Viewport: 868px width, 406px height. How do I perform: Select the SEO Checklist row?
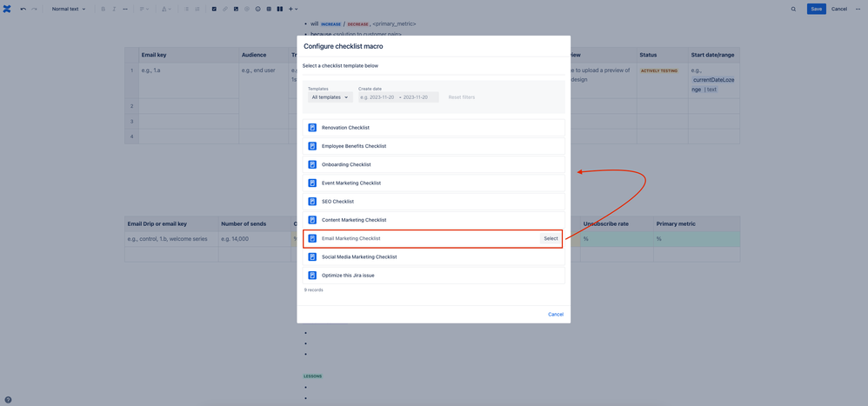(x=433, y=202)
